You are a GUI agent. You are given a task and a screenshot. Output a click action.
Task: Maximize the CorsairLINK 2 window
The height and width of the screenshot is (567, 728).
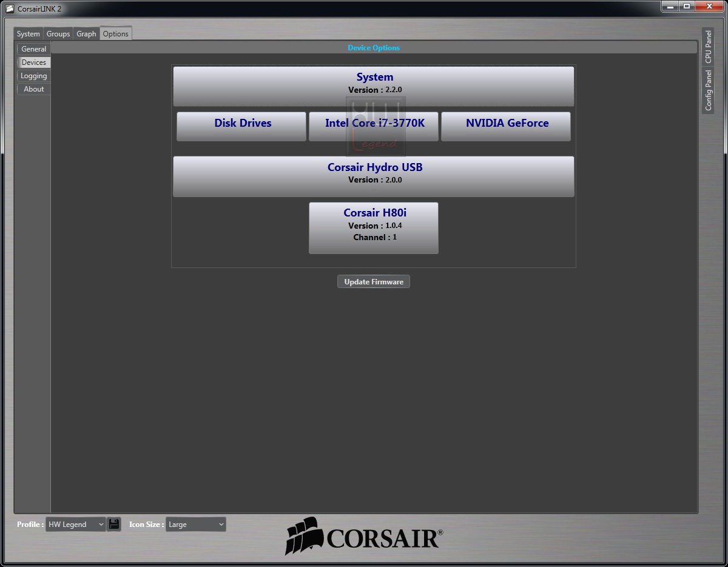[686, 6]
